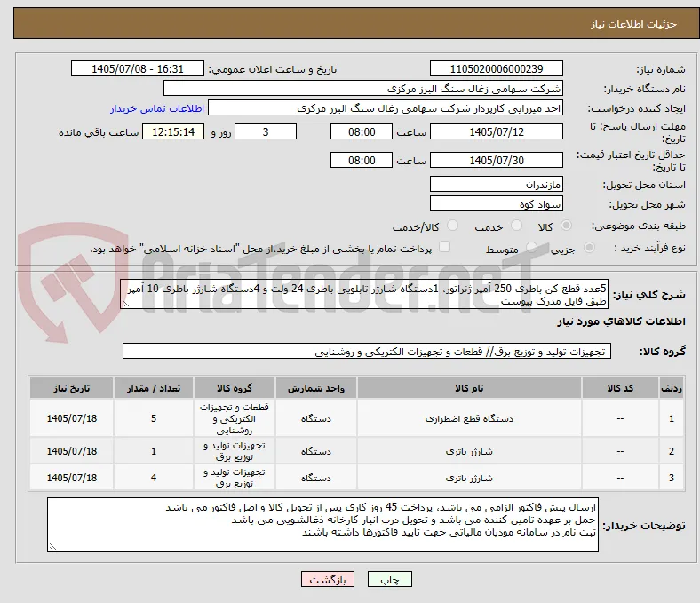Click the تعداد / مقدار column header
The image size is (700, 603).
pos(154,388)
